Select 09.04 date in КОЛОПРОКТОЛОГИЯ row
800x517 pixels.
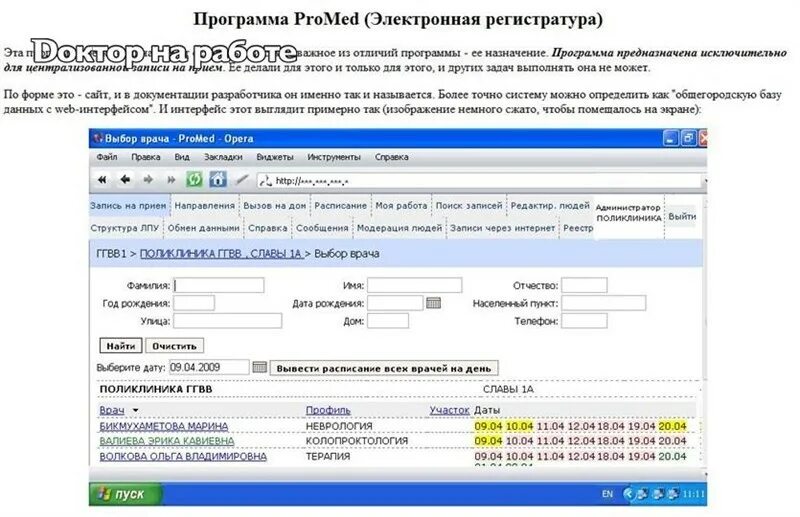[x=488, y=441]
